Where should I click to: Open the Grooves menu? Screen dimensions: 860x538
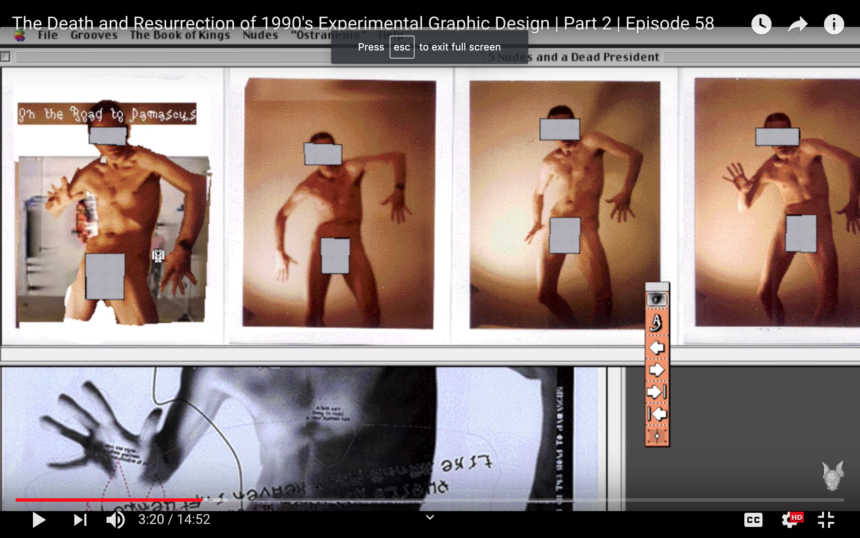tap(94, 35)
